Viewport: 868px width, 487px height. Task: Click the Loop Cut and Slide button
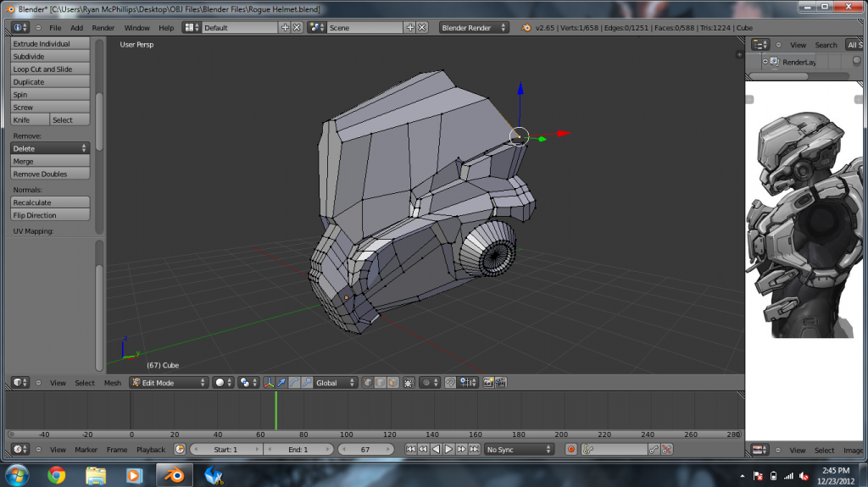click(x=50, y=69)
